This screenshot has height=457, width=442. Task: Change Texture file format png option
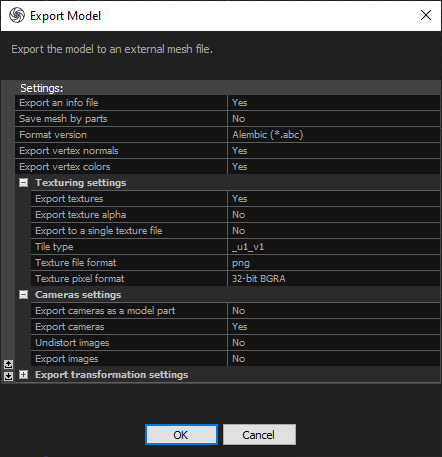pos(333,263)
